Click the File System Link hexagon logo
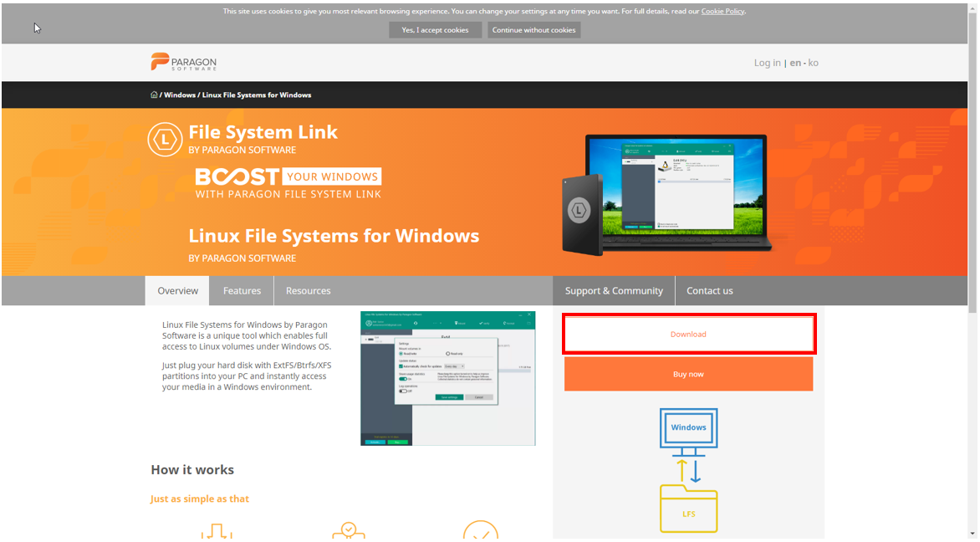The image size is (980, 542). (x=165, y=140)
